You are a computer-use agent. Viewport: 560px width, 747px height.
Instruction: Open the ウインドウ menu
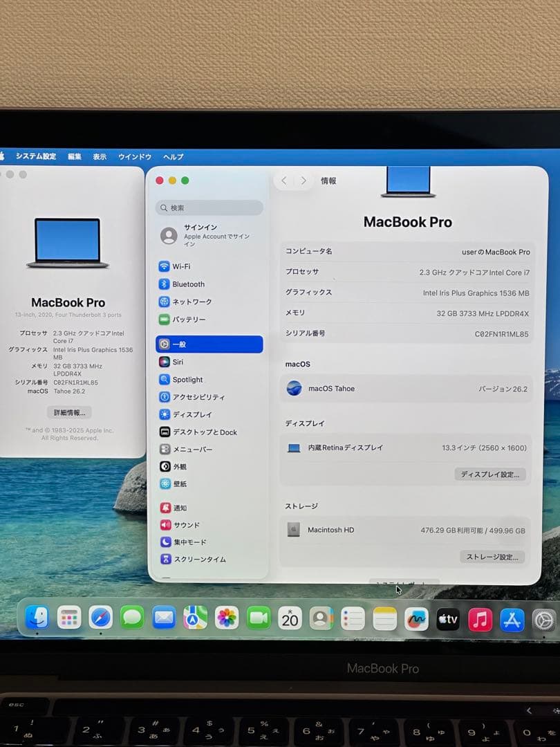click(134, 156)
